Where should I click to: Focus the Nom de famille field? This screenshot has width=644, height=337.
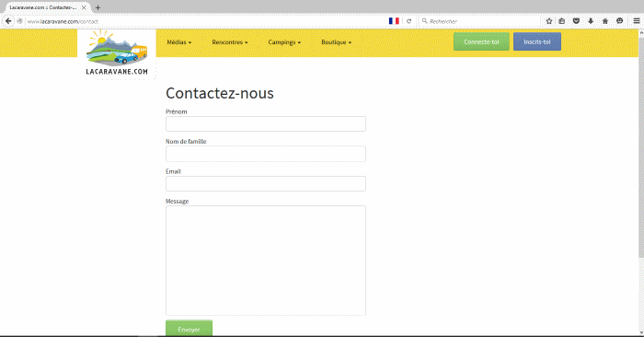click(266, 154)
